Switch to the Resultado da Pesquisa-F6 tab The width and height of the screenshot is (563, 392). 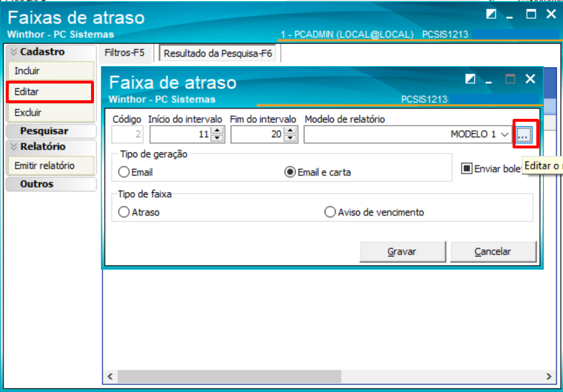click(218, 54)
